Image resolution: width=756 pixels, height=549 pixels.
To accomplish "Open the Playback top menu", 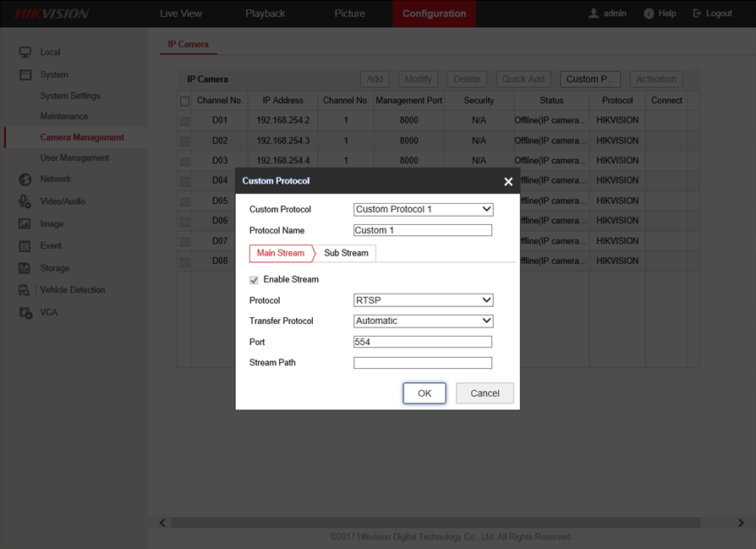I will coord(266,14).
